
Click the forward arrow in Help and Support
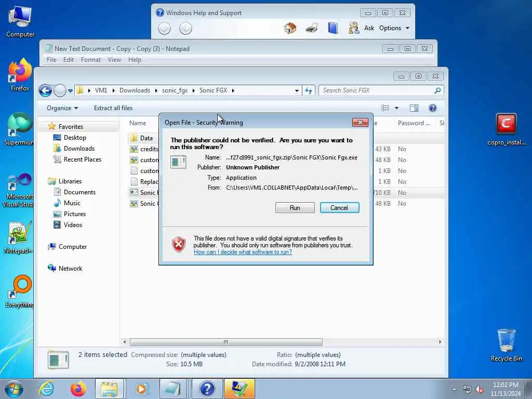point(185,28)
